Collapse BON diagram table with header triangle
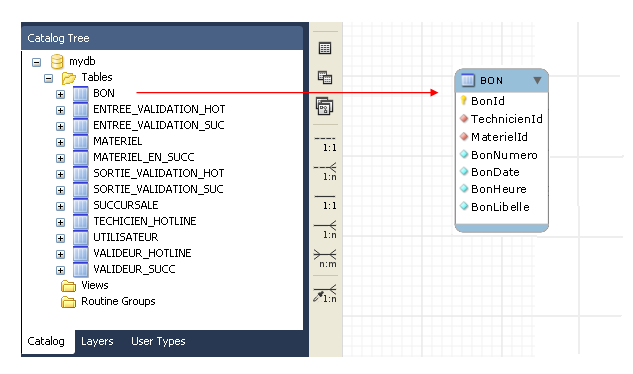This screenshot has height=374, width=633. 537,80
